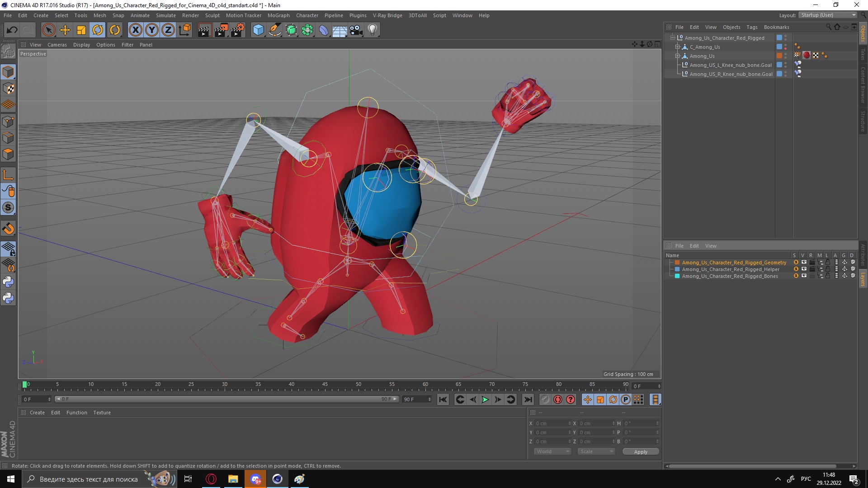868x488 pixels.
Task: Select Among_Us_Character_Red_Rigged_Geometry layer
Action: tap(734, 263)
